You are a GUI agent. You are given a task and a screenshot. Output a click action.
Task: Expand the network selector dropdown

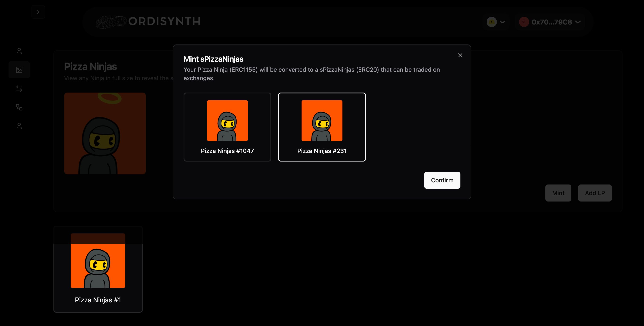click(x=497, y=21)
